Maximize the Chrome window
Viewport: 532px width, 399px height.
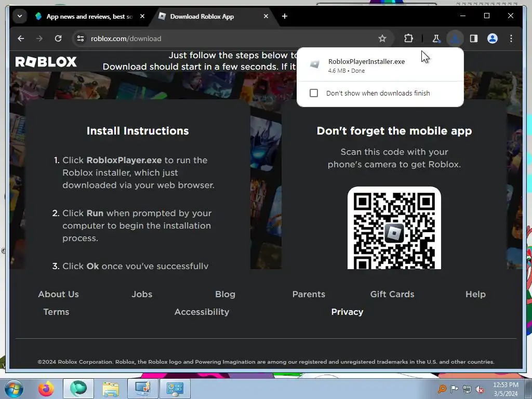486,16
